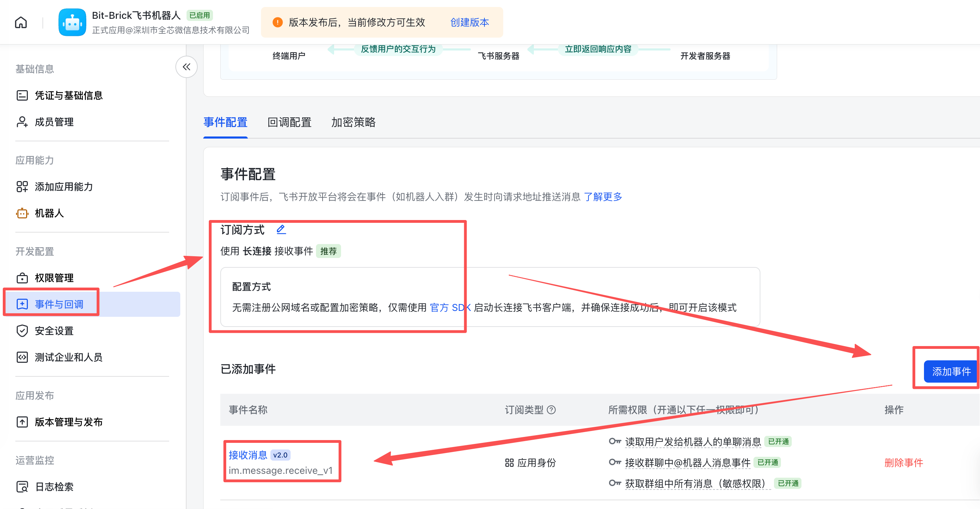The image size is (980, 509).
Task: Select 添加应用能力 in sidebar
Action: coord(64,187)
